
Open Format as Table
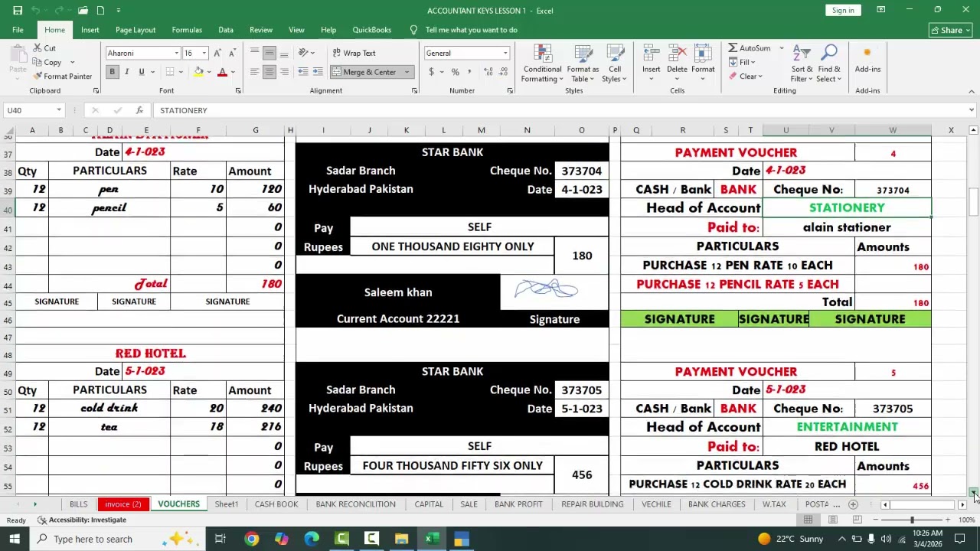click(x=583, y=64)
